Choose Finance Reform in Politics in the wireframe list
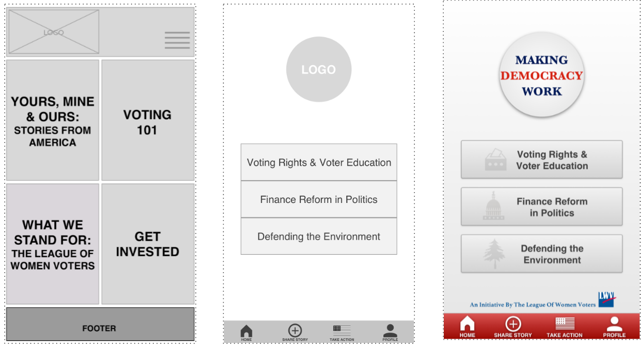The image size is (644, 346). [319, 199]
